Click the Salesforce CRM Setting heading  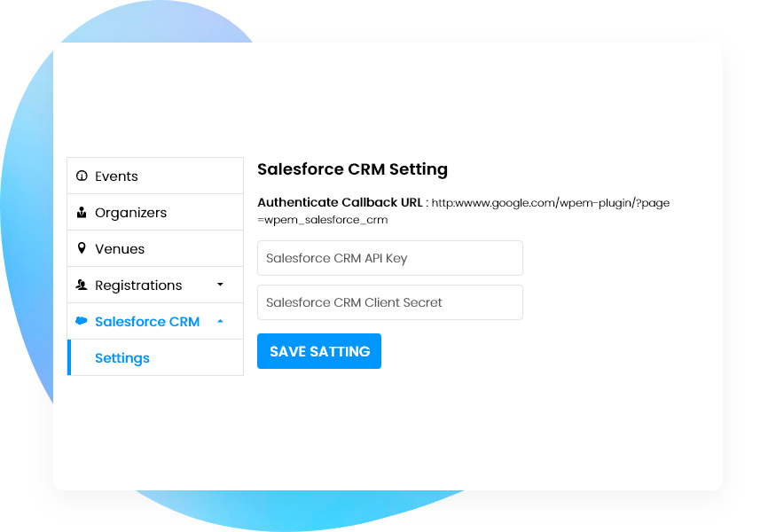(352, 169)
